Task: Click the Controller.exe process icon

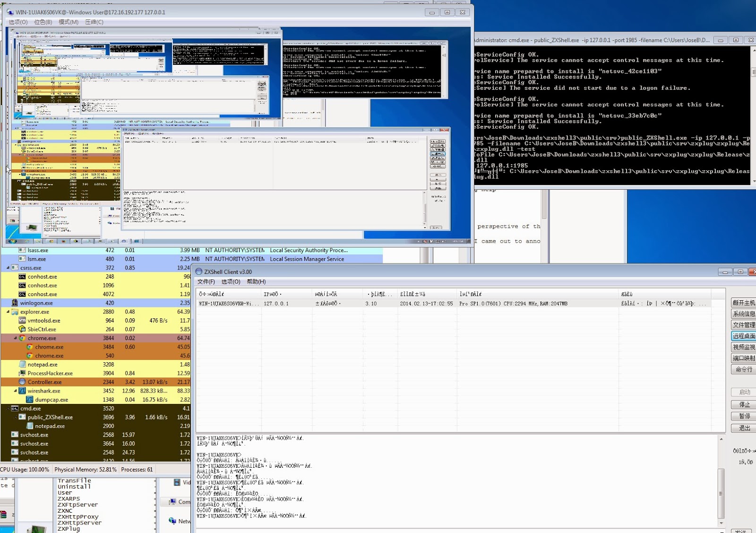Action: click(22, 382)
